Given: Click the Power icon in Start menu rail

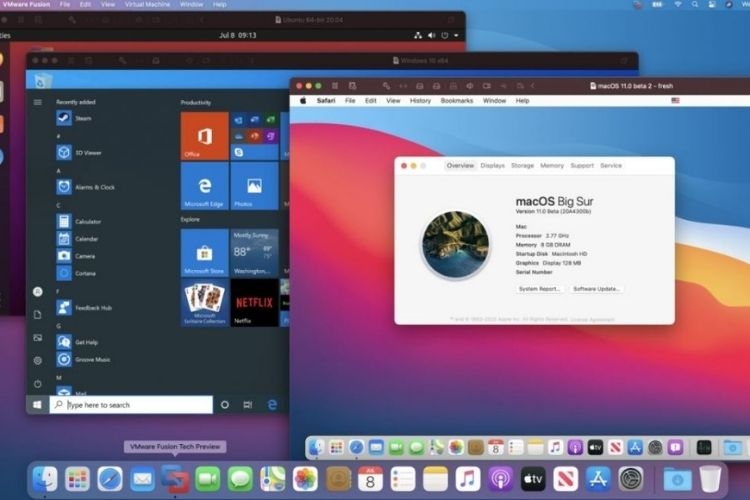Looking at the screenshot, I should point(38,384).
